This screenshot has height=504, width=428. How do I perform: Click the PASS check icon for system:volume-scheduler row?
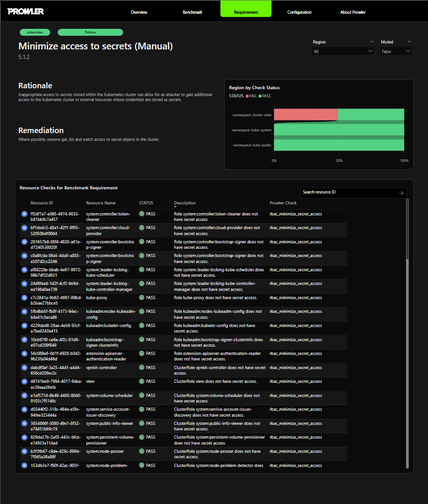click(x=142, y=395)
